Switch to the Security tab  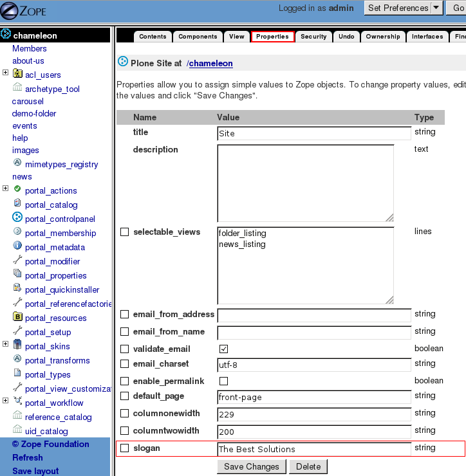313,37
